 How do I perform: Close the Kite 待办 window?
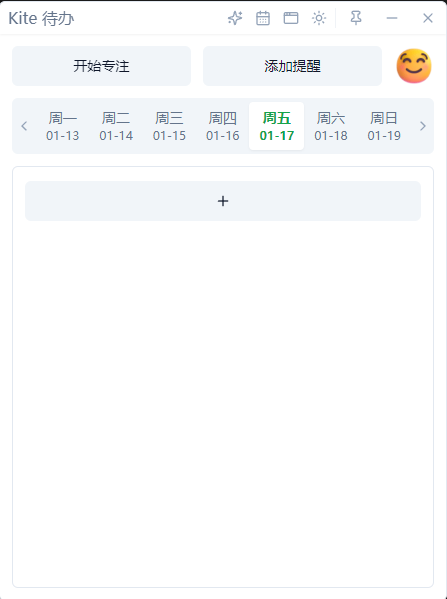click(428, 18)
